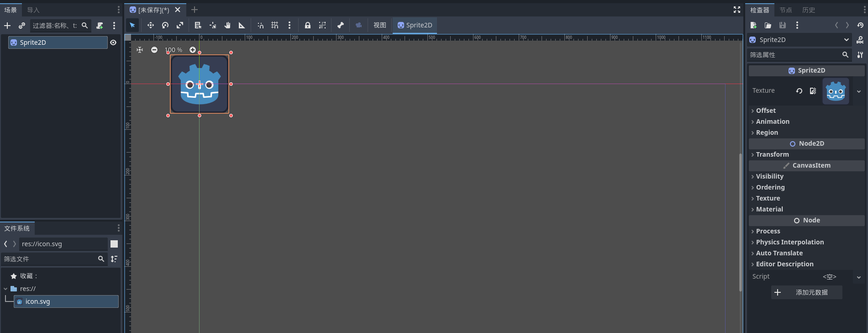Group the selected node's children

coord(322,25)
